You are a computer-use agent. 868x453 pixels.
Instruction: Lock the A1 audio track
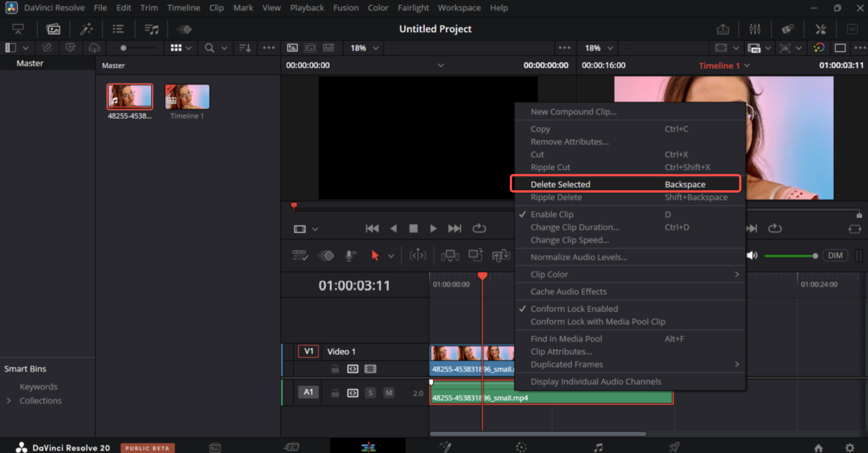(335, 393)
